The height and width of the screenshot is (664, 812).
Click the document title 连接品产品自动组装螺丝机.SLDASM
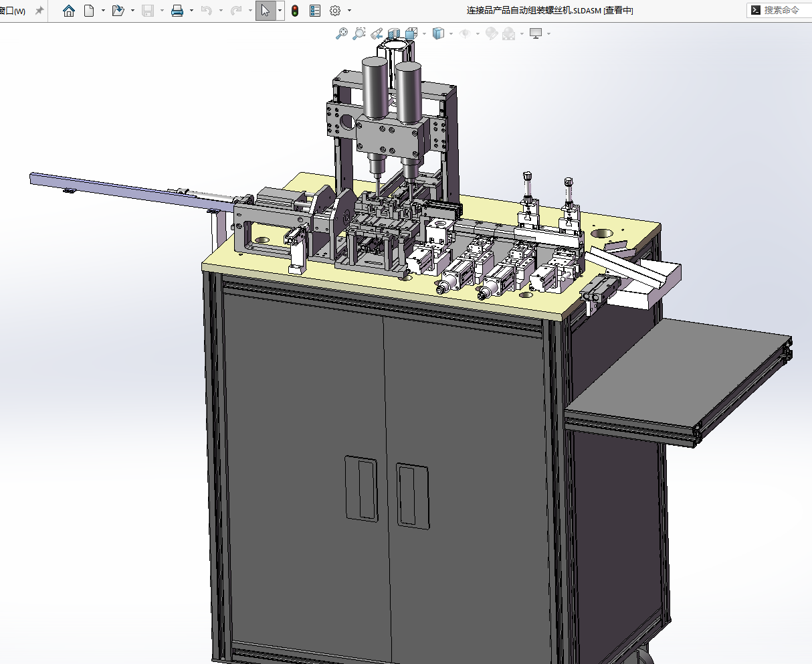tap(533, 11)
